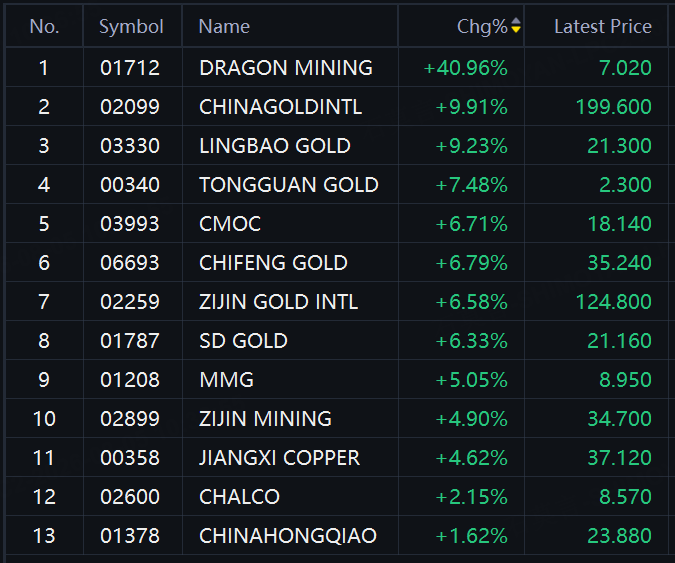Click latest price 23.880
The width and height of the screenshot is (675, 563).
point(619,536)
